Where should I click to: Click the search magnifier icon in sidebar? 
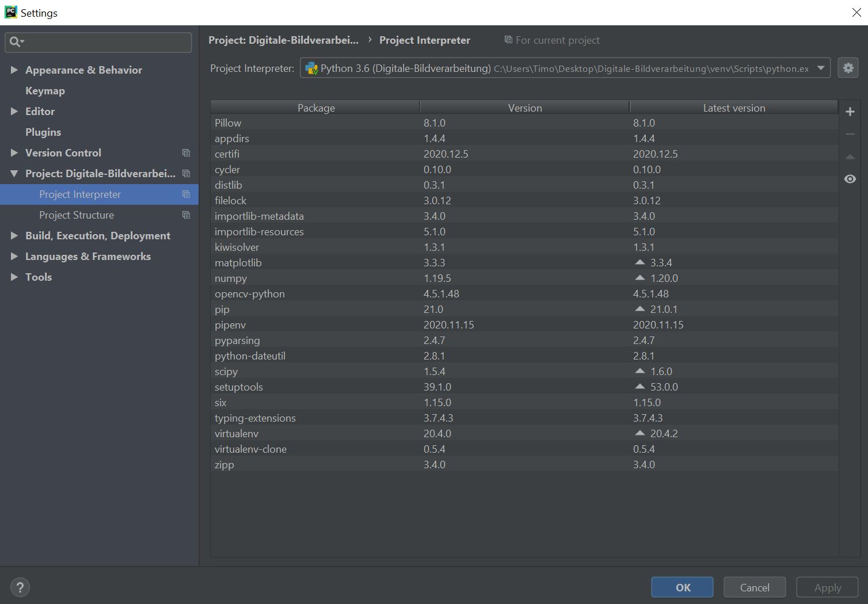pos(16,41)
